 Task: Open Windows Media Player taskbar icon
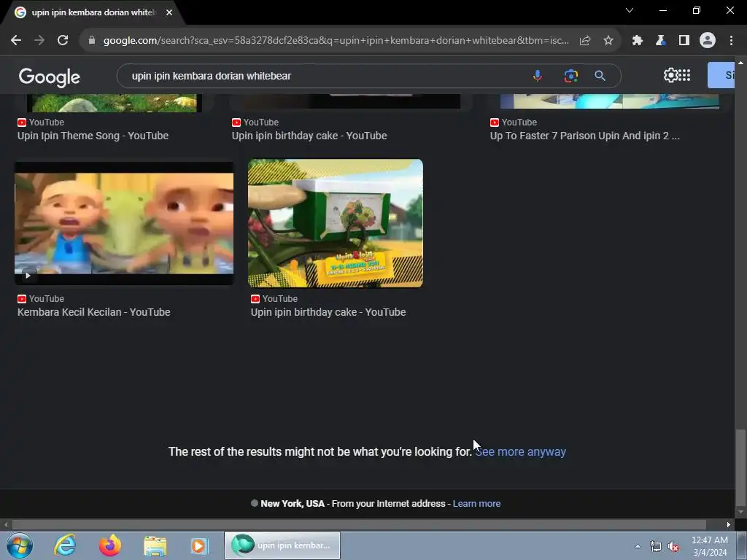(x=199, y=545)
